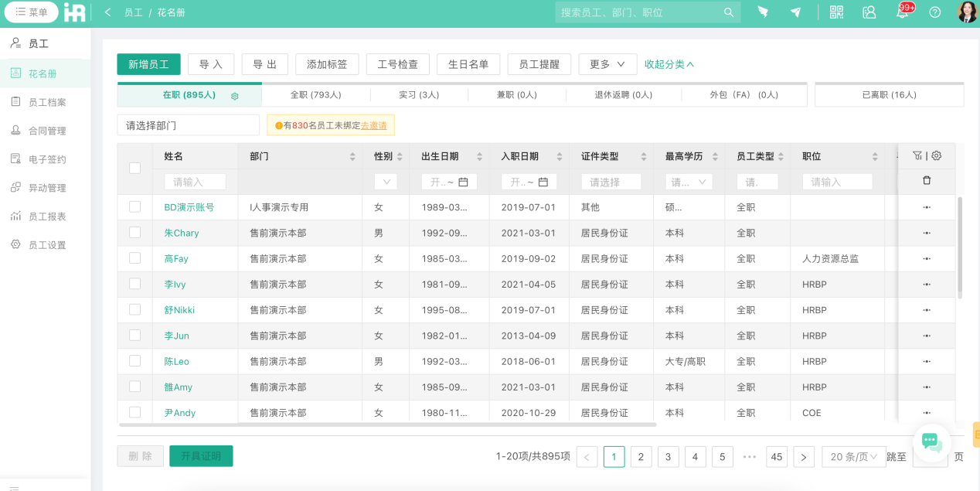
Task: Collapse categories via 收起分类
Action: (x=670, y=64)
